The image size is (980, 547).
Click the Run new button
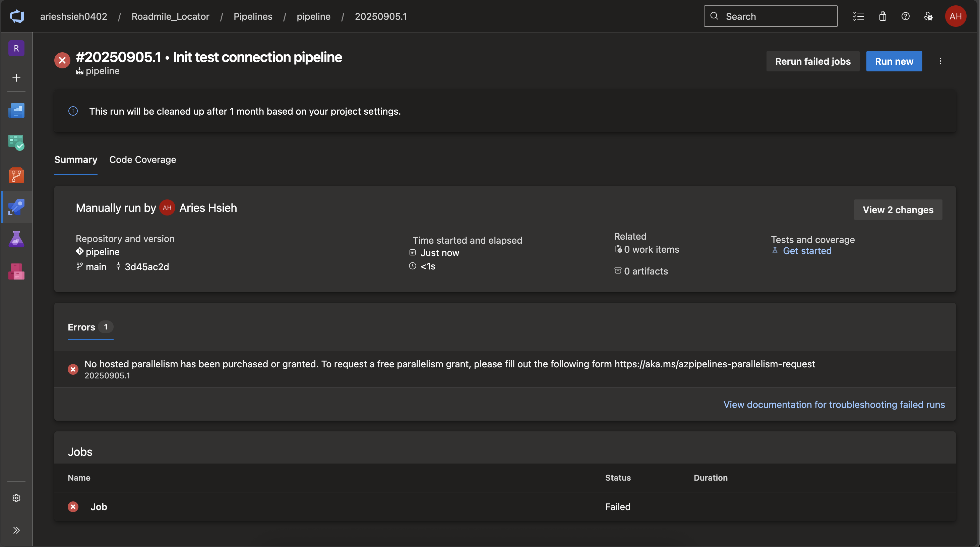coord(894,61)
